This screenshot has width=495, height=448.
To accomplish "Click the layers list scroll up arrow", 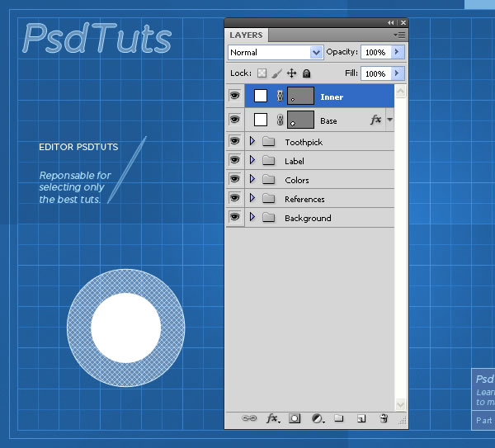I will (x=400, y=92).
